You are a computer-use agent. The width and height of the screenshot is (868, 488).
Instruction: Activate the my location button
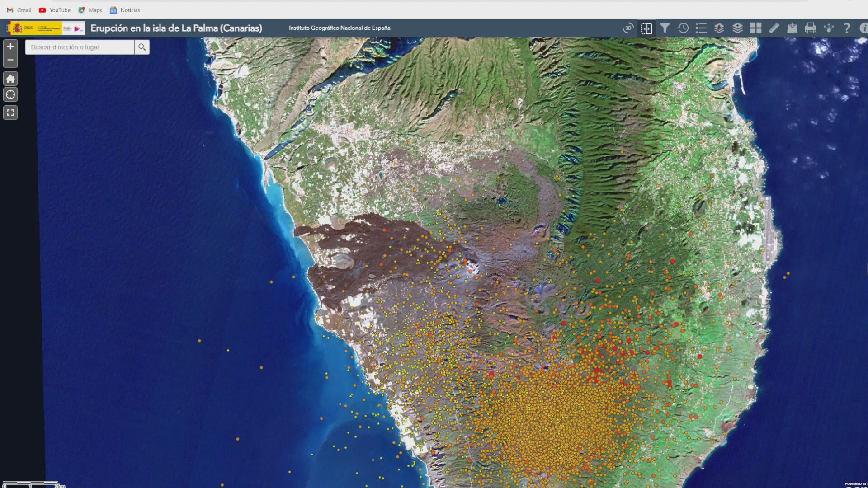[x=10, y=95]
